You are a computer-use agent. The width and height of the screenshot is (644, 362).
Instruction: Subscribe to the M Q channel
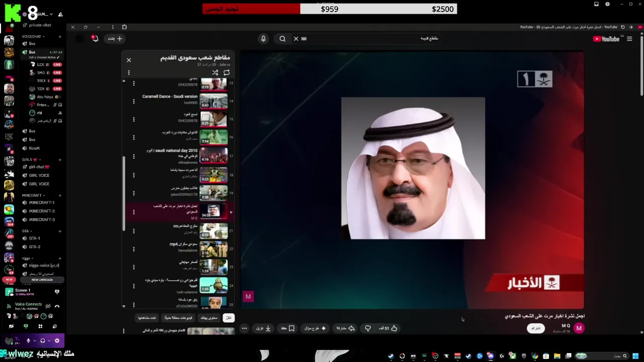536,328
